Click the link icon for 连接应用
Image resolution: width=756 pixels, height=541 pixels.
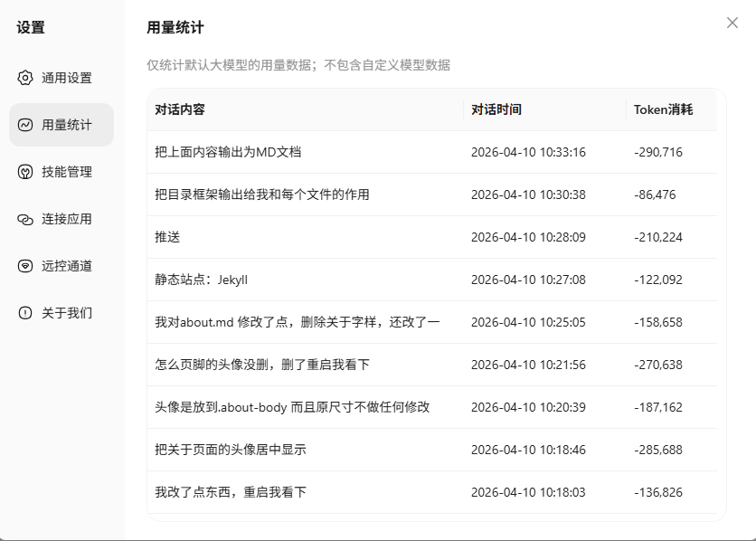(25, 219)
